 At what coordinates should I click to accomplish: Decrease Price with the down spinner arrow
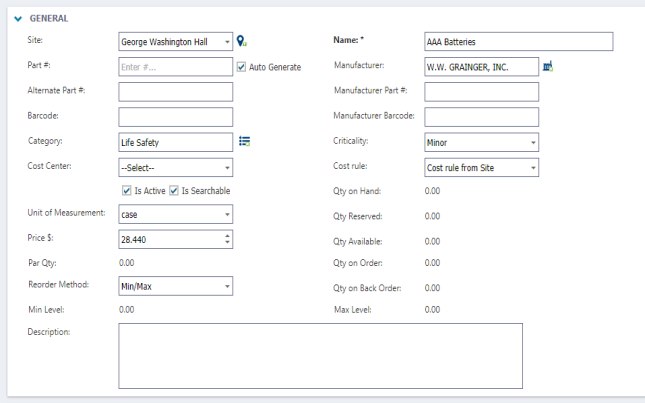(x=227, y=243)
